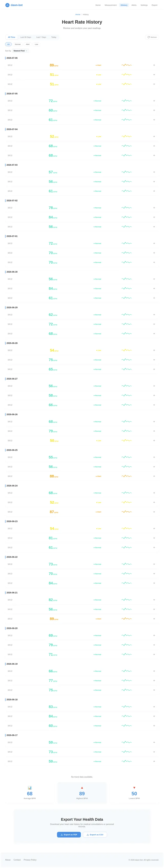This screenshot has width=164, height=868.
Task: Select the Low status filter chip
Action: [x=36, y=44]
